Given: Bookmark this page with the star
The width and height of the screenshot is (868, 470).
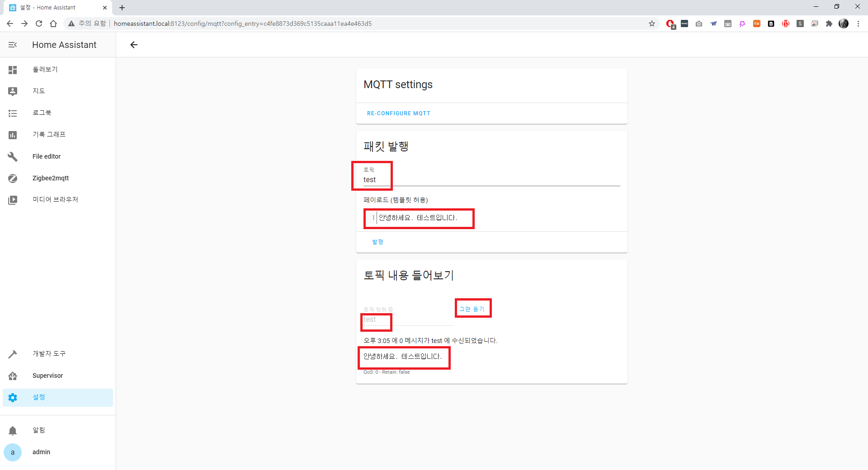Looking at the screenshot, I should (x=652, y=23).
